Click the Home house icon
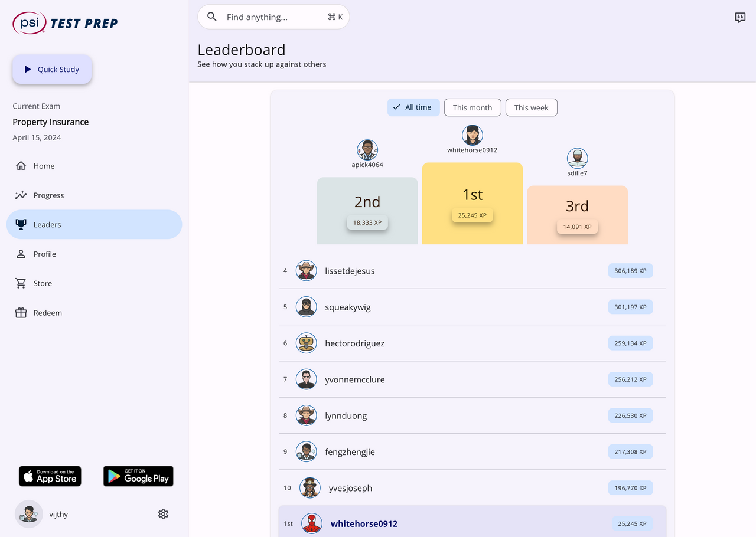The image size is (756, 537). click(21, 166)
